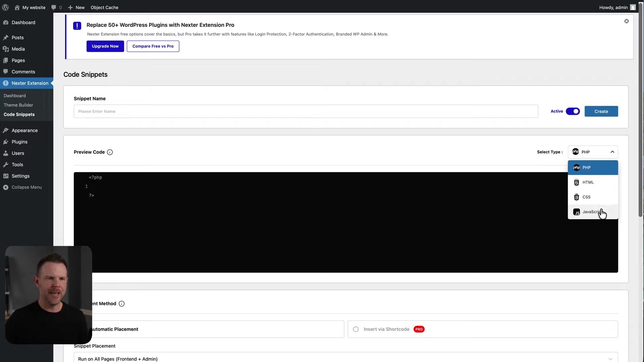644x362 pixels.
Task: Click the Comments sidebar icon
Action: coord(6,72)
